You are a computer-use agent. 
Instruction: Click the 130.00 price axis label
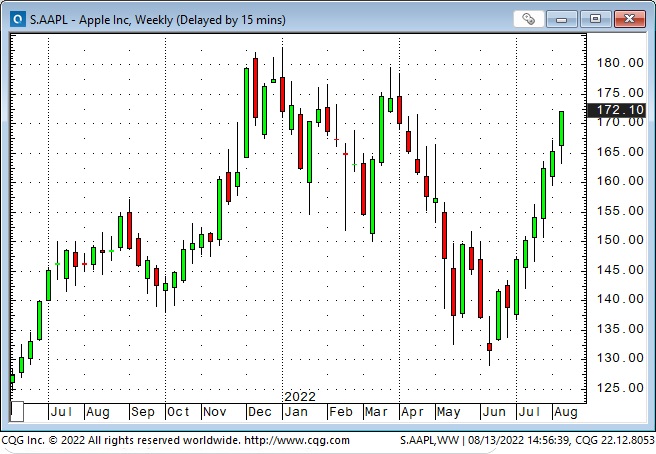[620, 358]
